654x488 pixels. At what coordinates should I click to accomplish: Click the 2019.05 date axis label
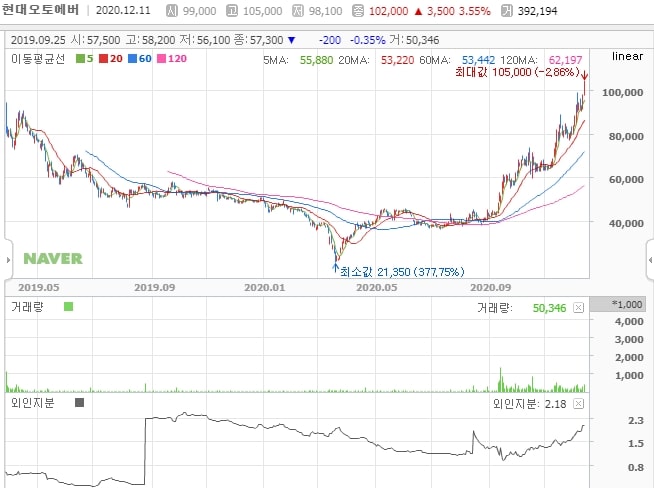pos(39,287)
